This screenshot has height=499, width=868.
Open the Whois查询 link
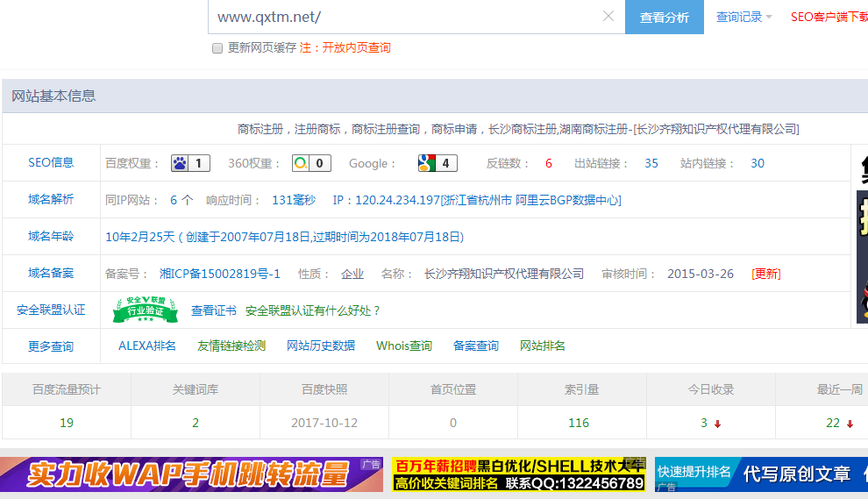404,346
